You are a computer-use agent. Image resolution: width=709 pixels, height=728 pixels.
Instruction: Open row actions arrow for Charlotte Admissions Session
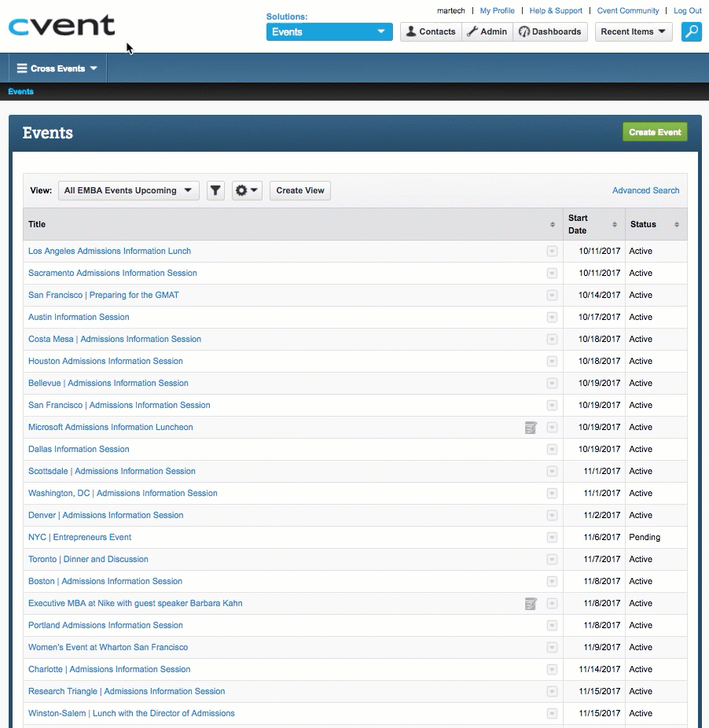[x=552, y=670]
